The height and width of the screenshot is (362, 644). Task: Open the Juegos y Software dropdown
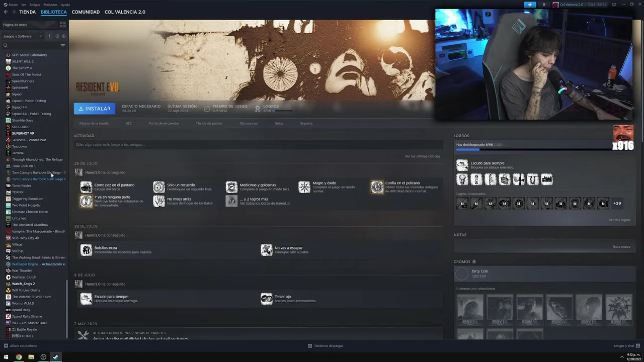point(23,36)
